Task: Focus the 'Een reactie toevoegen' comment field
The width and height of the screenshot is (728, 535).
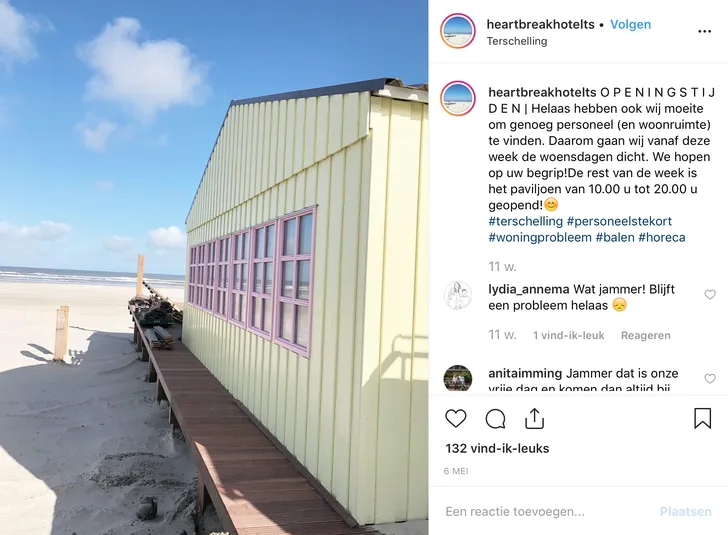Action: [x=548, y=511]
